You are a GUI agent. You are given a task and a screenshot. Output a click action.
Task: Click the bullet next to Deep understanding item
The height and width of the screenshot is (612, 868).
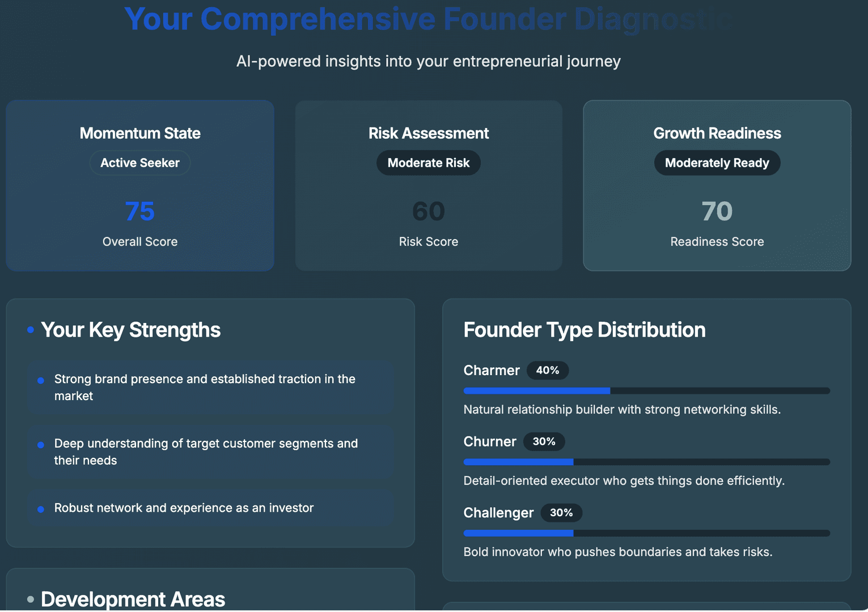(41, 445)
